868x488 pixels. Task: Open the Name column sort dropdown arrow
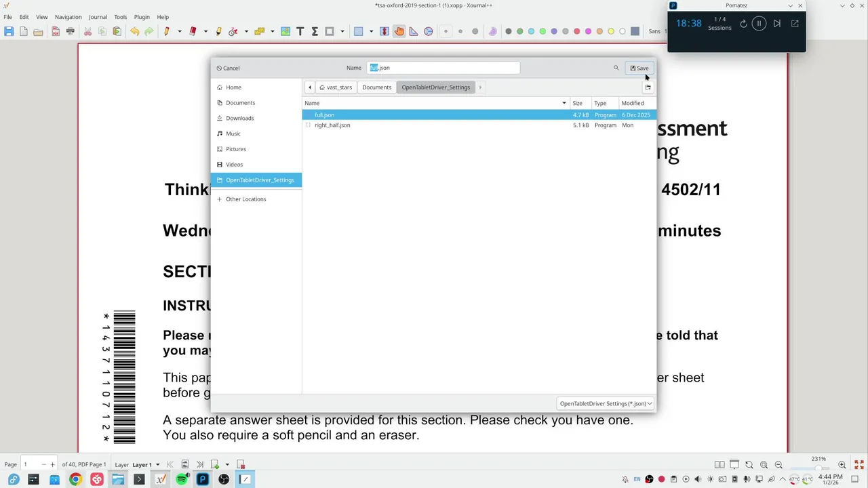click(x=564, y=103)
